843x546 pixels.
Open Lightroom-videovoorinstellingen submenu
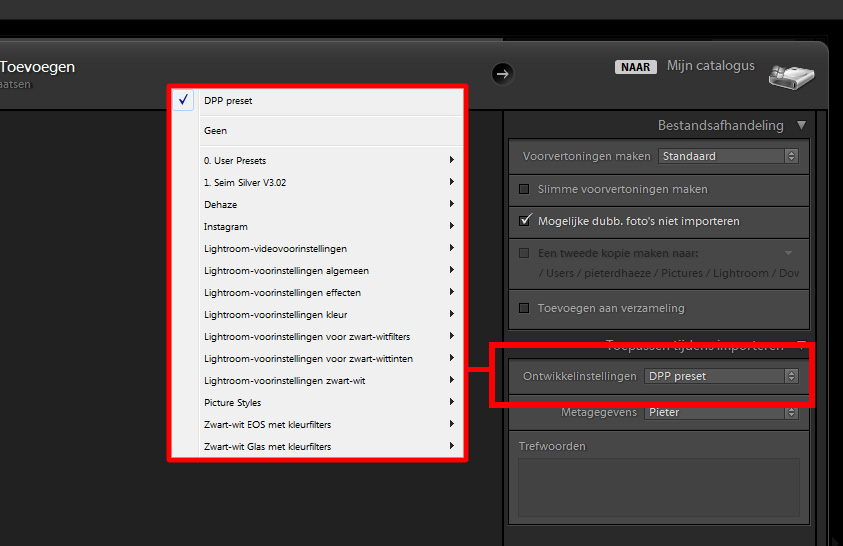[318, 248]
